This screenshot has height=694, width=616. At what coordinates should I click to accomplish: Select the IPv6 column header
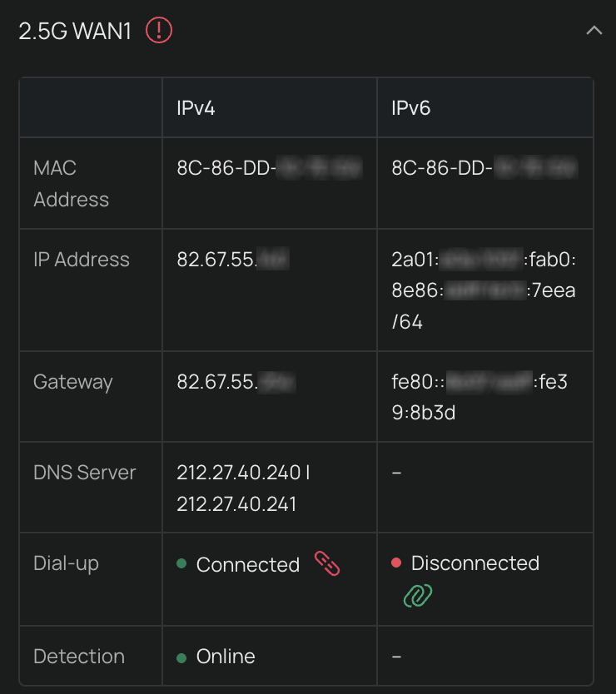tap(411, 108)
